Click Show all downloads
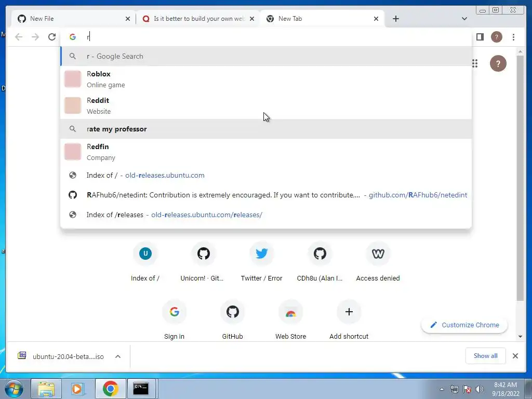 pyautogui.click(x=486, y=356)
